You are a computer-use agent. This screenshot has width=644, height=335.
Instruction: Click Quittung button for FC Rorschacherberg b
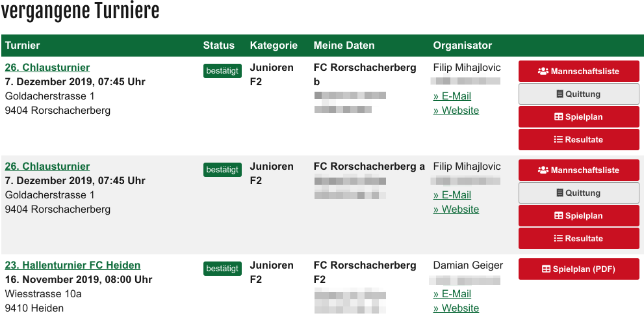tap(578, 94)
